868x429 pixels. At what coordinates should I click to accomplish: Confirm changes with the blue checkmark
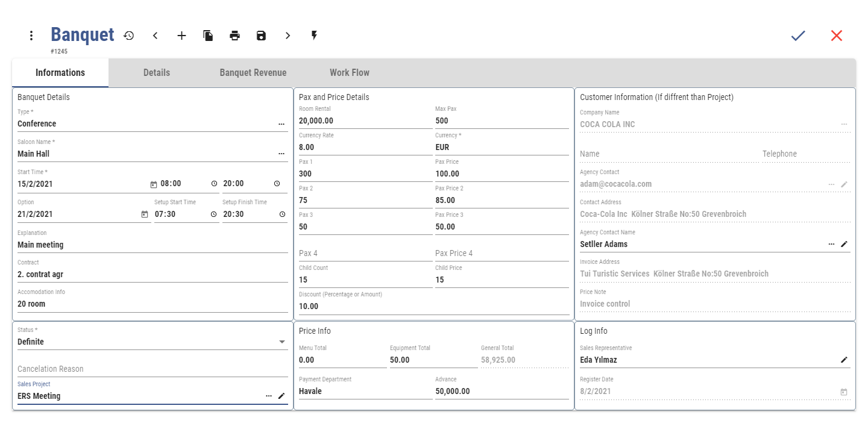pyautogui.click(x=798, y=36)
